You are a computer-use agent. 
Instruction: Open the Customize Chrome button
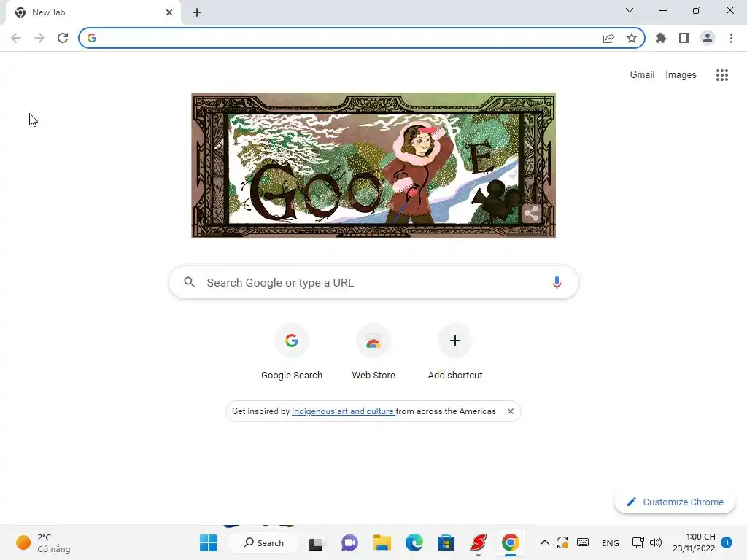coord(675,502)
